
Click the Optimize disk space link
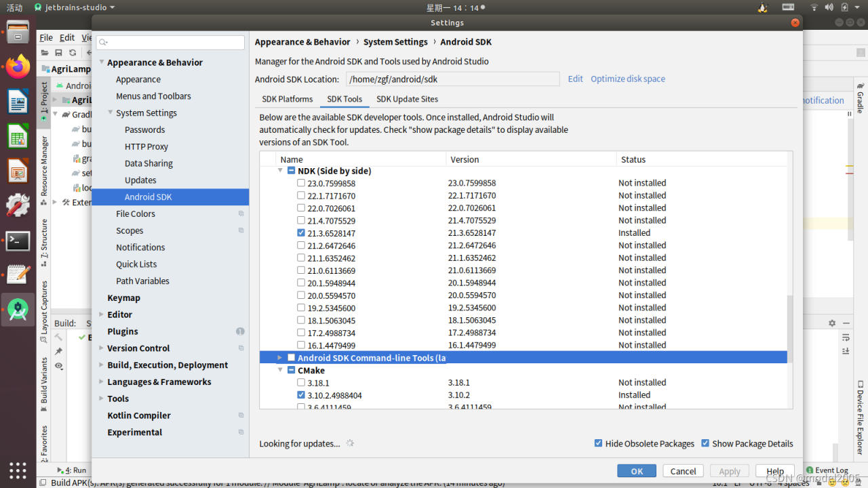pyautogui.click(x=627, y=79)
